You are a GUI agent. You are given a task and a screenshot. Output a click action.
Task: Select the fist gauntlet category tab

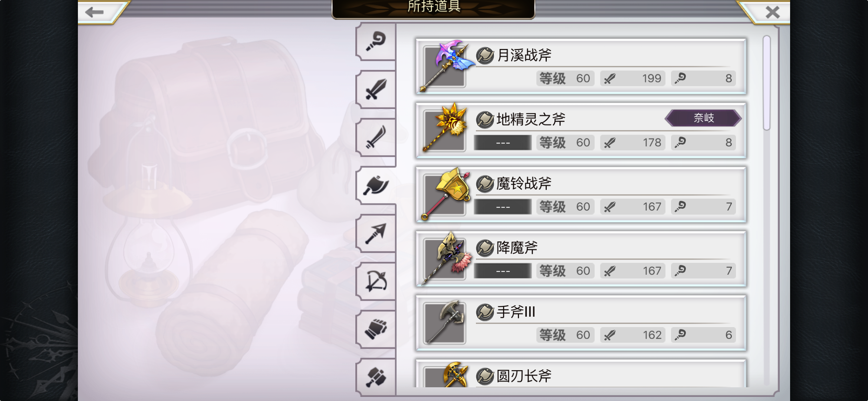click(375, 329)
